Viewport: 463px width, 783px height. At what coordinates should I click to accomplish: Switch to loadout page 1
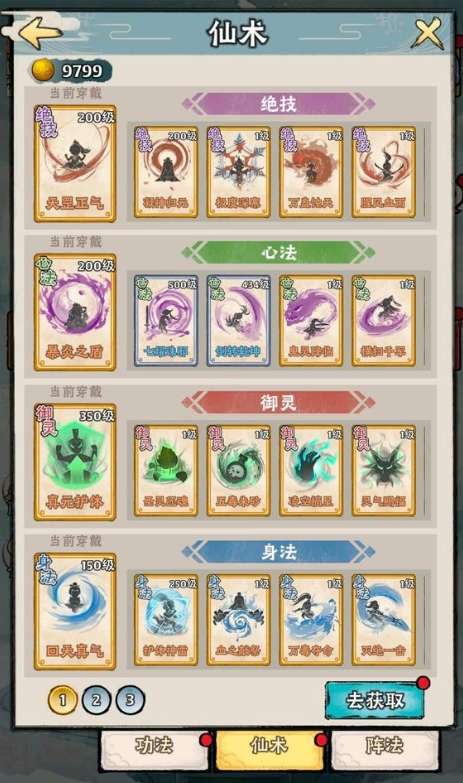62,700
